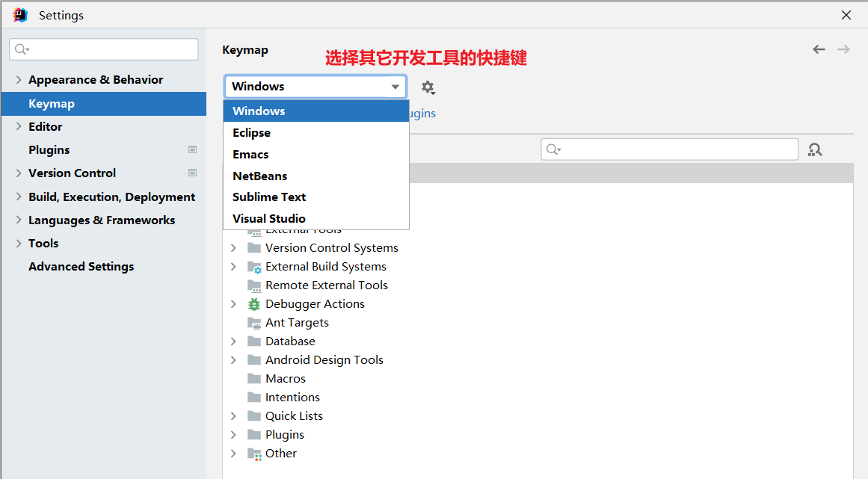Select the Android Design Tools label
Image resolution: width=868 pixels, height=479 pixels.
pyautogui.click(x=324, y=360)
